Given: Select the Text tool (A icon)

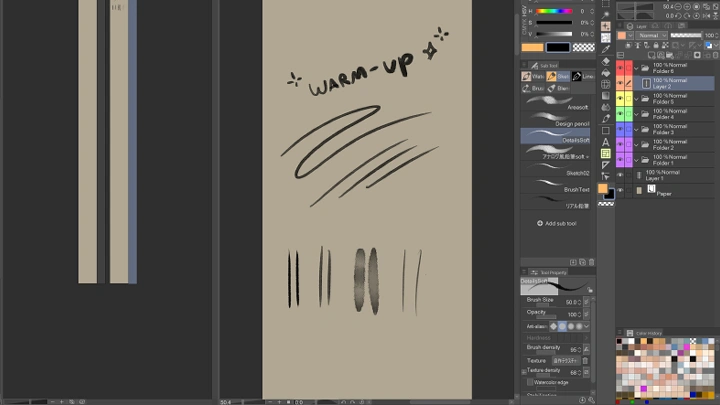Looking at the screenshot, I should point(606,142).
